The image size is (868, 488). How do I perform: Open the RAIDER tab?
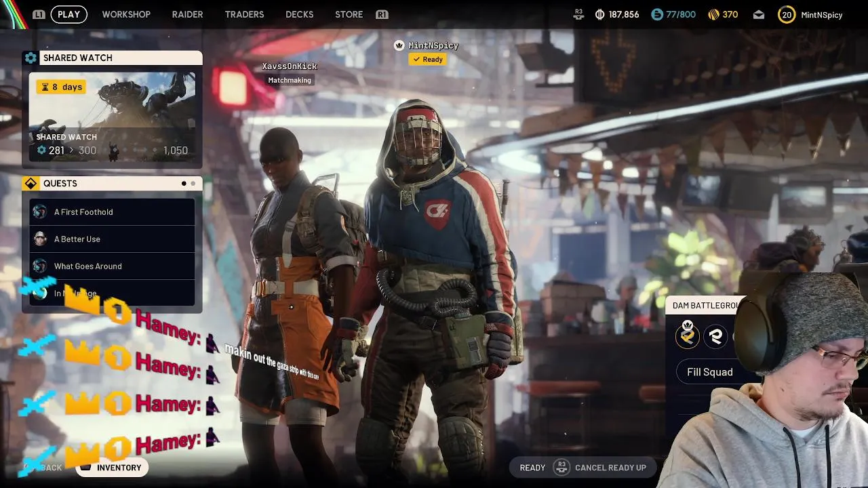pos(187,14)
